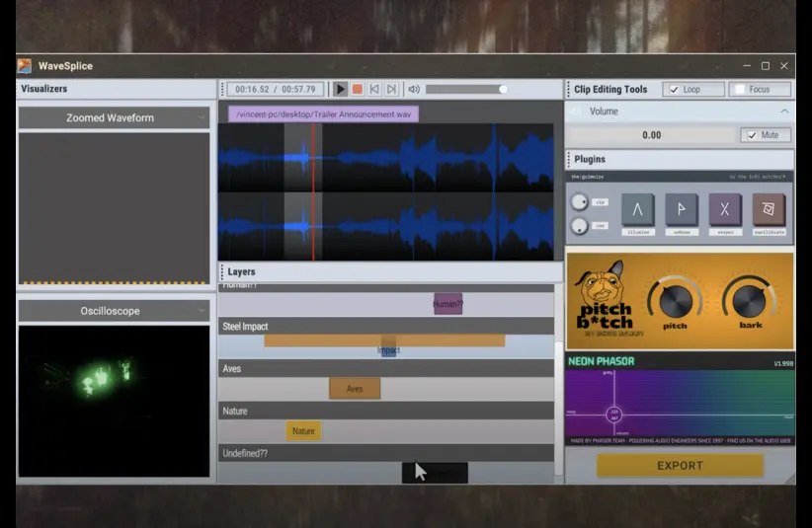
Task: Click the illumine rune button
Action: (637, 209)
